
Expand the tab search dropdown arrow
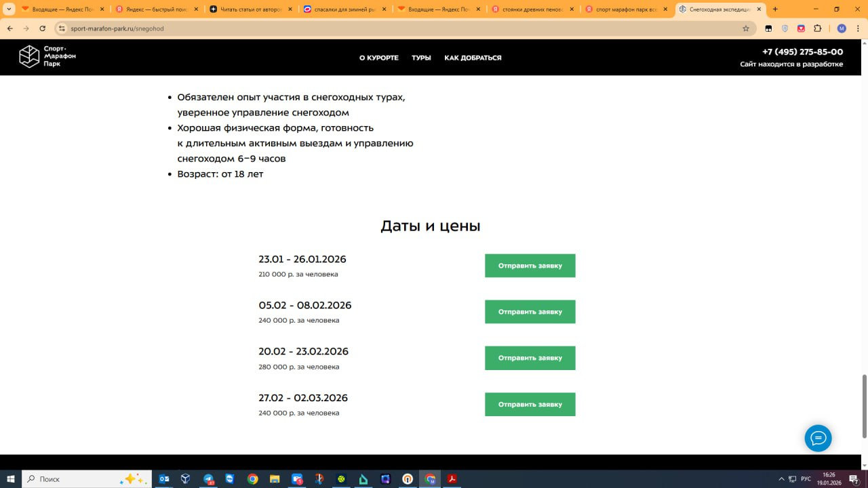click(x=9, y=9)
